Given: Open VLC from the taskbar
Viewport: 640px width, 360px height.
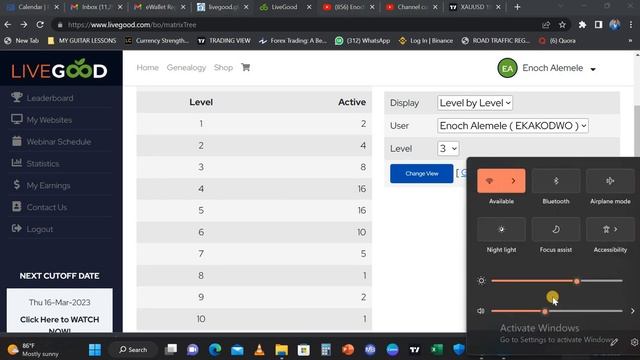Looking at the screenshot, I should coord(259,350).
